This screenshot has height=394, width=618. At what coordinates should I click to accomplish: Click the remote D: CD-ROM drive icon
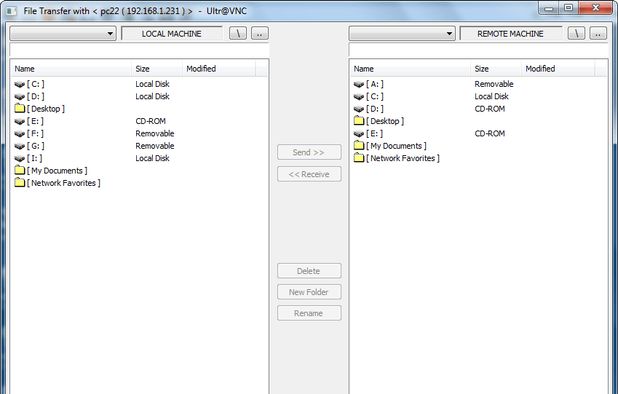(x=359, y=109)
